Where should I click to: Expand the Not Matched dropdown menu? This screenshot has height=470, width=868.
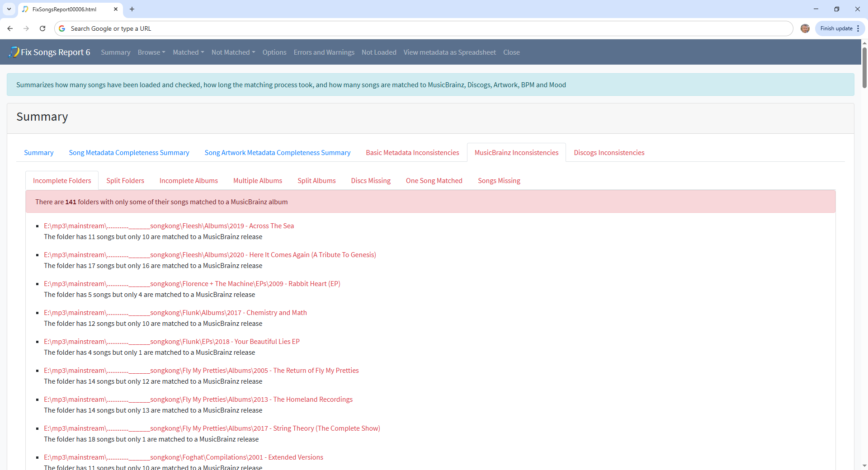click(x=233, y=52)
